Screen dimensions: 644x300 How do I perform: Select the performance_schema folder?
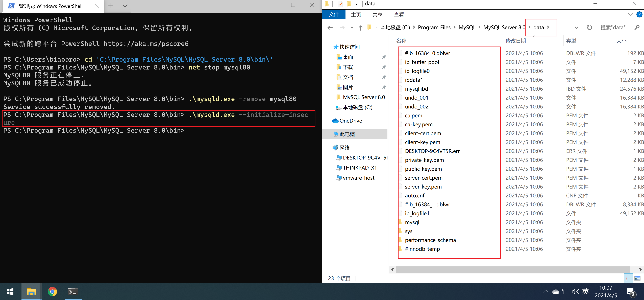[430, 240]
